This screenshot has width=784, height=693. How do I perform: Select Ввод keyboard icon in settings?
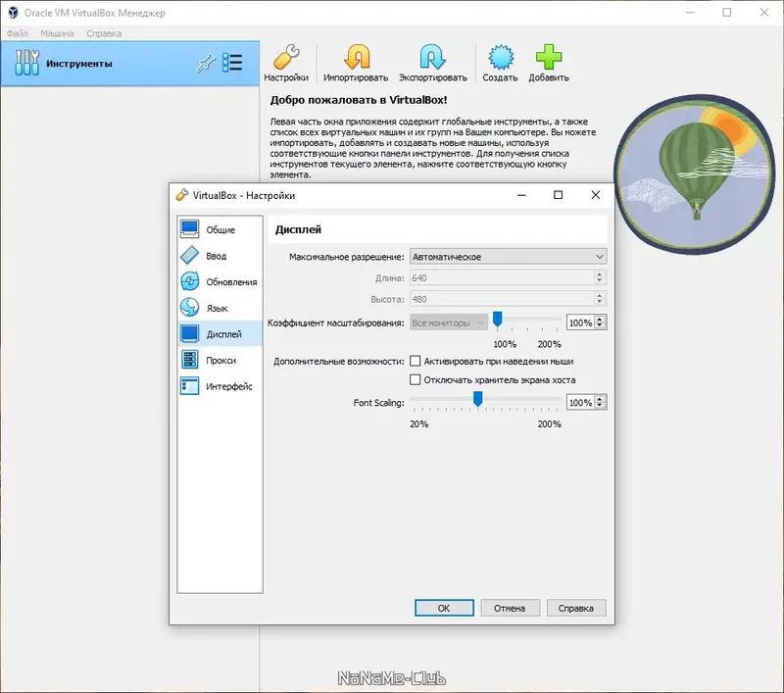point(189,256)
